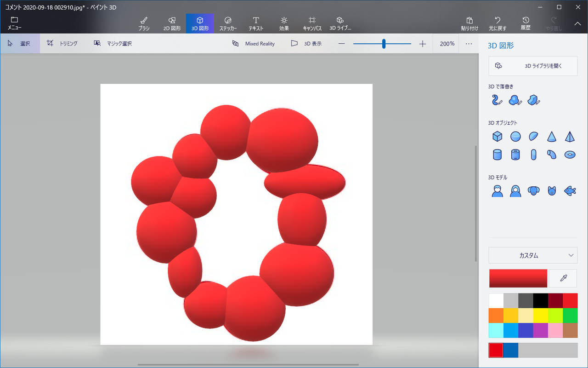The image size is (588, 368).
Task: Choose the cone 3D object
Action: click(552, 136)
